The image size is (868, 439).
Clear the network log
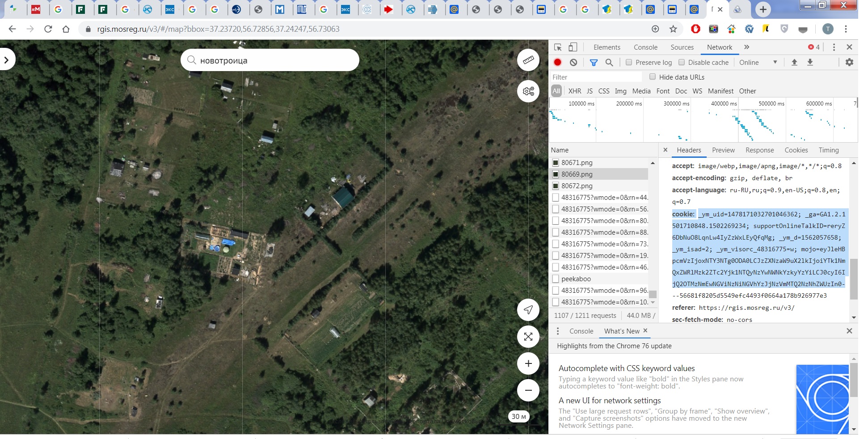tap(573, 63)
